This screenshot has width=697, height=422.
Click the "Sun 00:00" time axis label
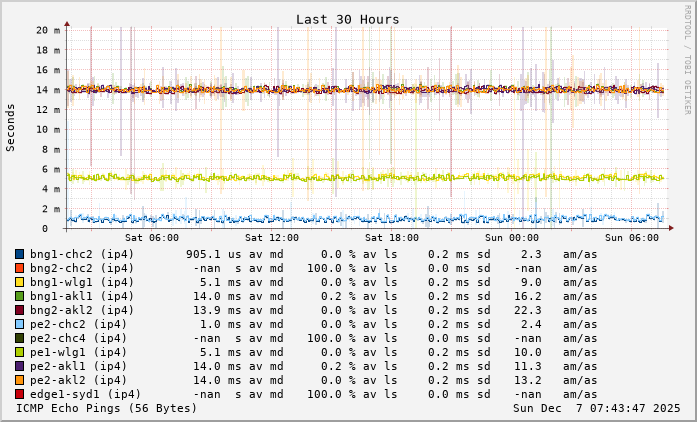click(511, 238)
